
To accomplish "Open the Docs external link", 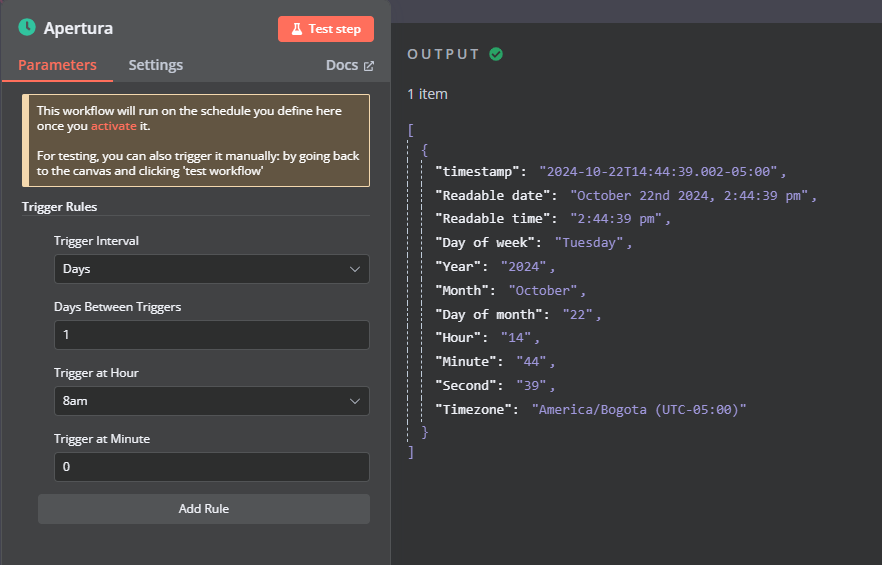I will tap(349, 65).
